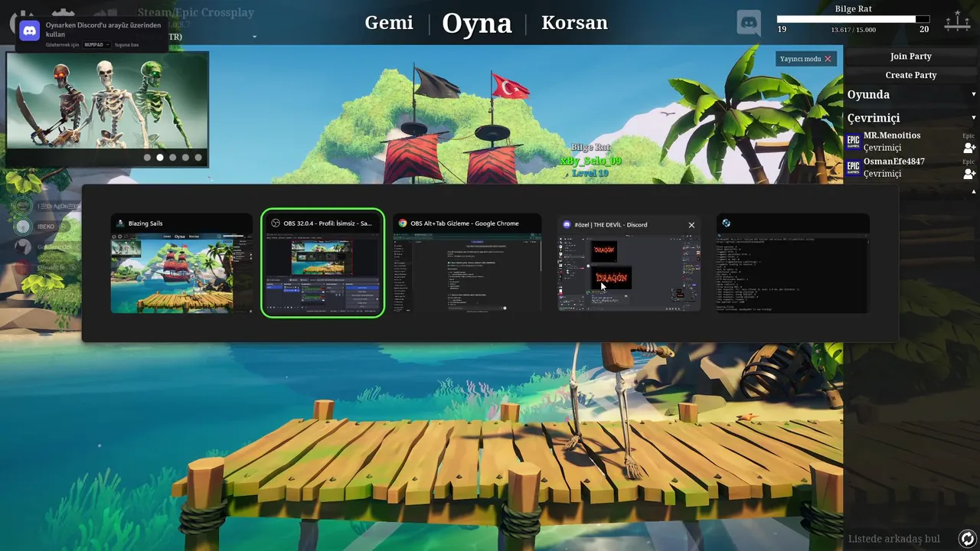The image size is (980, 551).
Task: Add OsmanEfe4847 using the add-friend icon
Action: point(969,174)
